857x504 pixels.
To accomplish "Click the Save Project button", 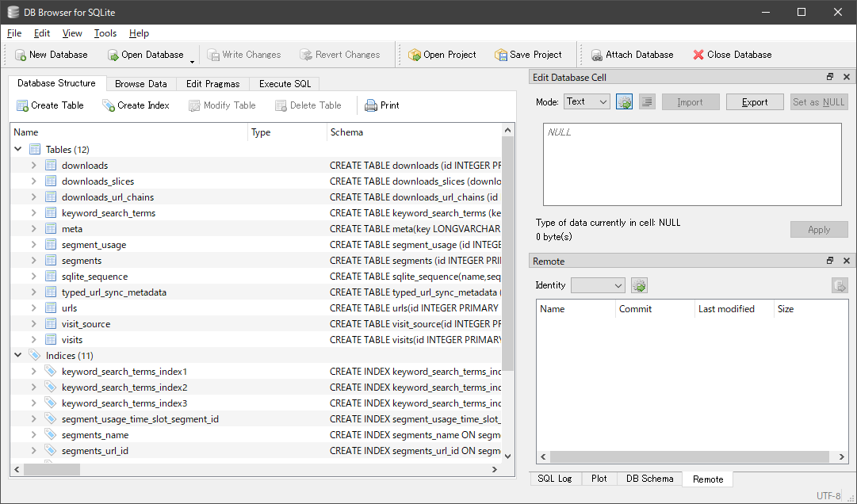I will pyautogui.click(x=530, y=54).
